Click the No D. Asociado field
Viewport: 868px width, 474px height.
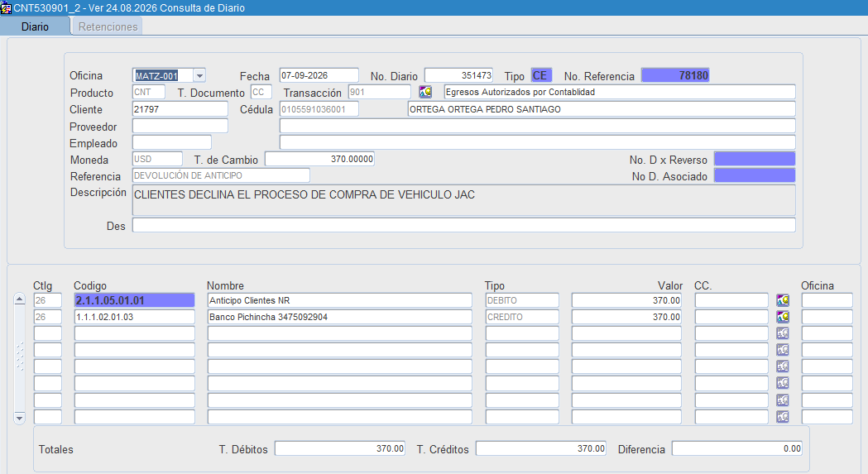pyautogui.click(x=755, y=175)
